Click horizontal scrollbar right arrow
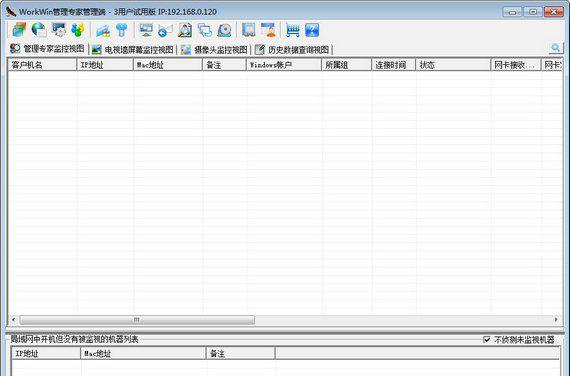Screen dimensions: 570x376 tap(556, 320)
